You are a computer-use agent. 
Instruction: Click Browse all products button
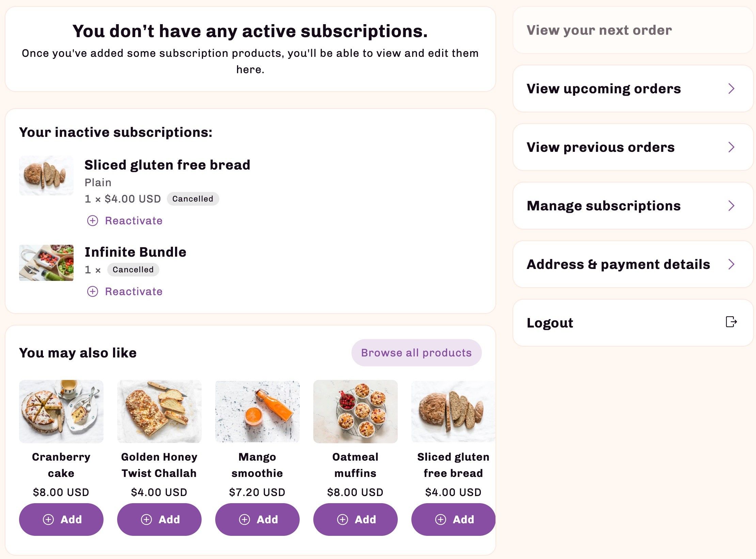coord(416,353)
